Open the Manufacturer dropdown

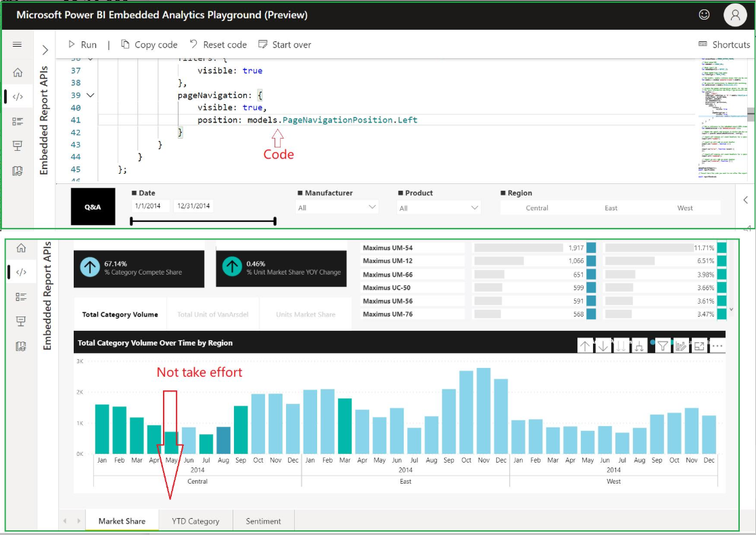click(337, 208)
